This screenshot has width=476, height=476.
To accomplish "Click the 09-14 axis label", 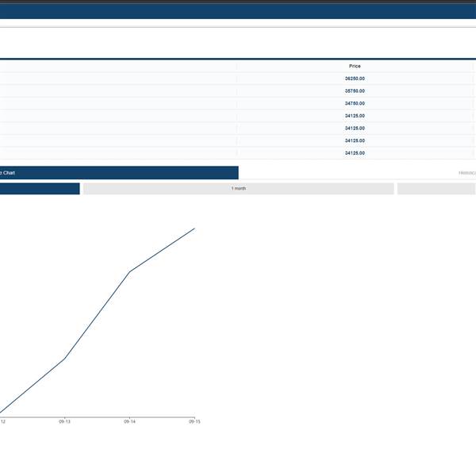I will coord(129,422).
